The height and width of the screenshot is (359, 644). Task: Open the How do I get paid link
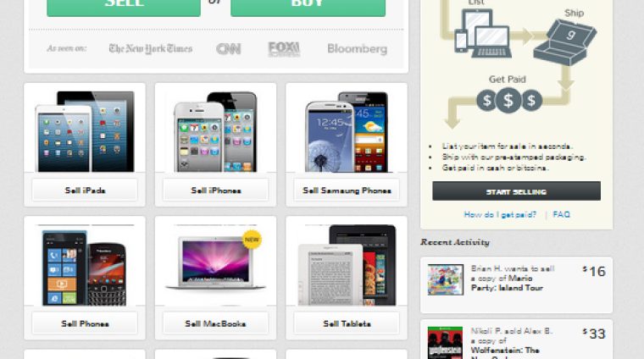pos(500,214)
